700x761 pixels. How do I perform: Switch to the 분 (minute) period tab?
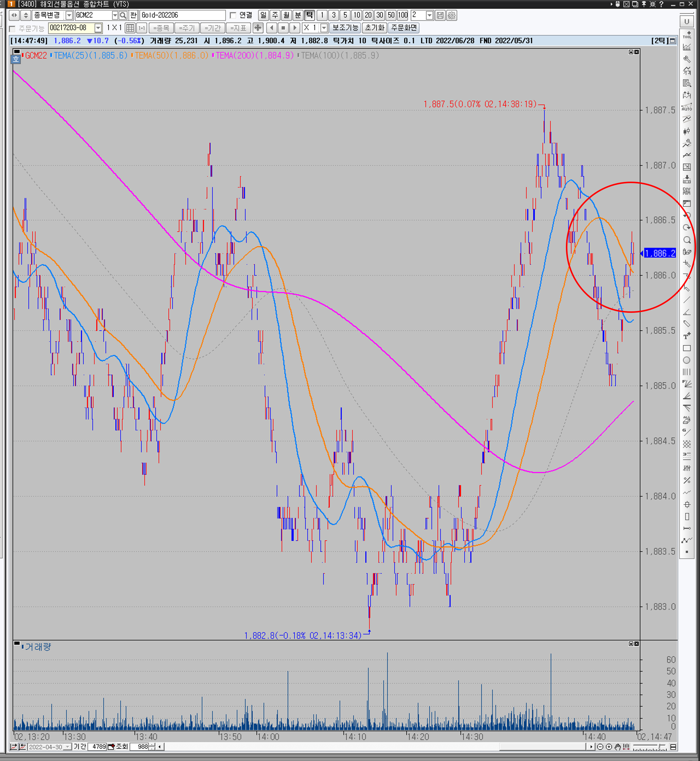[298, 15]
